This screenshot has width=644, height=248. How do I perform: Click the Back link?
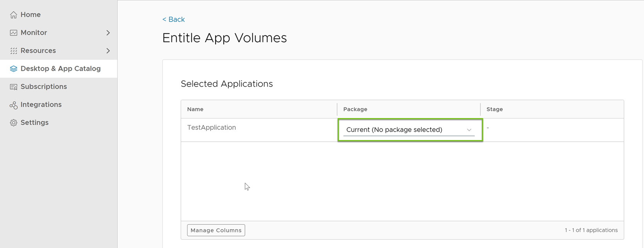pyautogui.click(x=174, y=19)
